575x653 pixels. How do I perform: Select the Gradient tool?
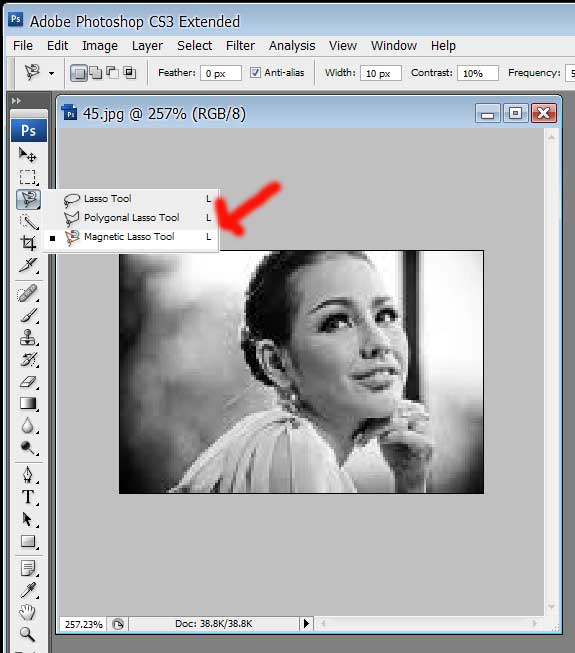[x=28, y=403]
